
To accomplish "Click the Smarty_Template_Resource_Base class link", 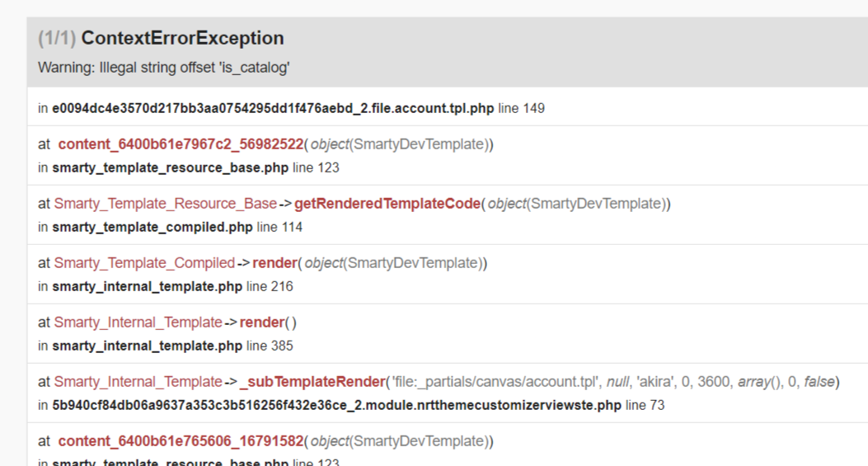I will 166,204.
